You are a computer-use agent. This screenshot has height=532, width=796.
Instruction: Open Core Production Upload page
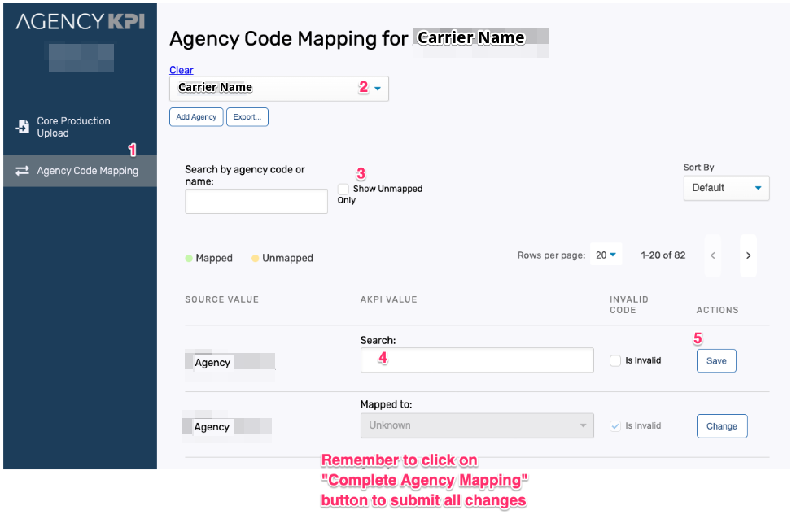(x=80, y=127)
